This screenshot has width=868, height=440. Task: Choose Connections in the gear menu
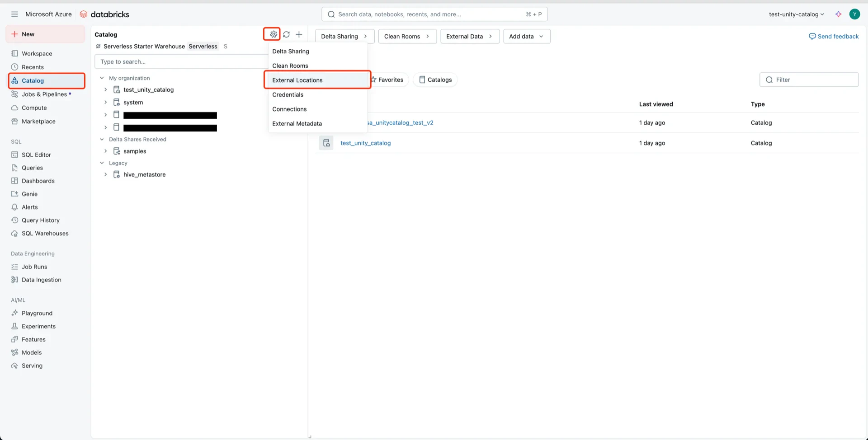(x=318, y=109)
